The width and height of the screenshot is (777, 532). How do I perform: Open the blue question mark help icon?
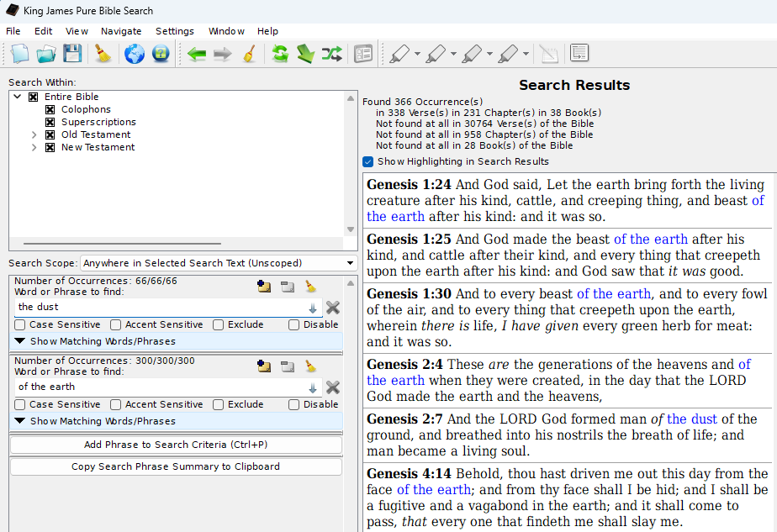coord(160,55)
